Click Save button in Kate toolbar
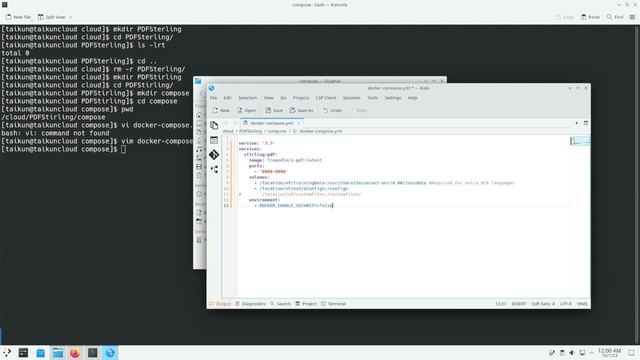Screen dimensions: 640x360 [x=274, y=110]
